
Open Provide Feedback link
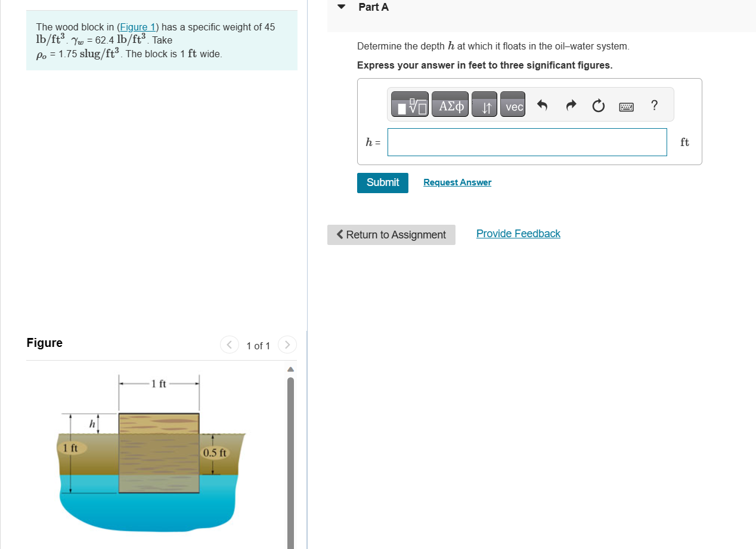[518, 234]
